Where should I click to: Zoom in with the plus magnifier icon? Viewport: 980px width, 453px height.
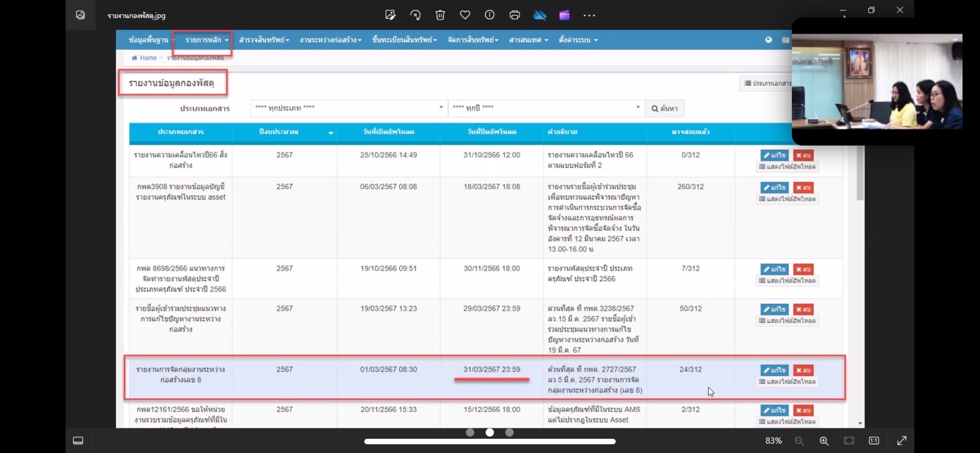click(824, 440)
